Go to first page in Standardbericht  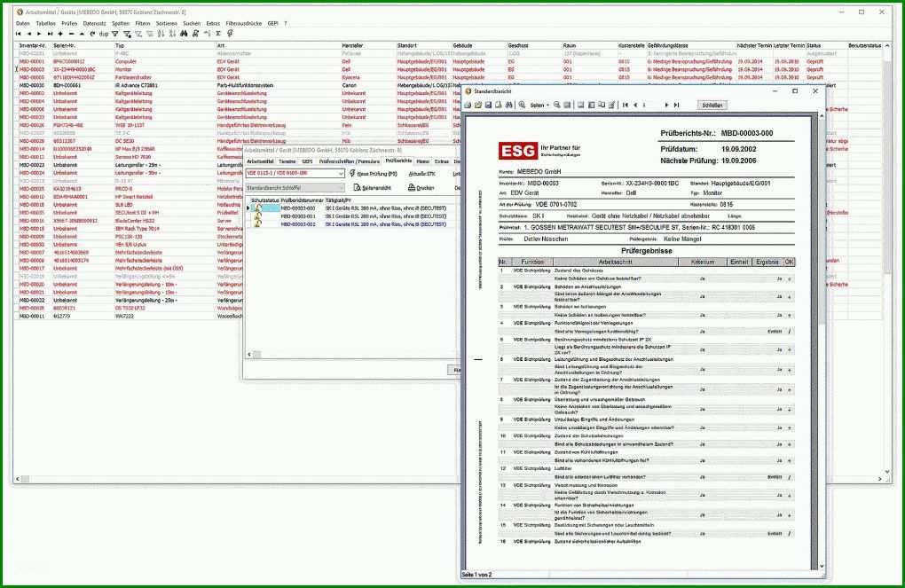point(626,105)
